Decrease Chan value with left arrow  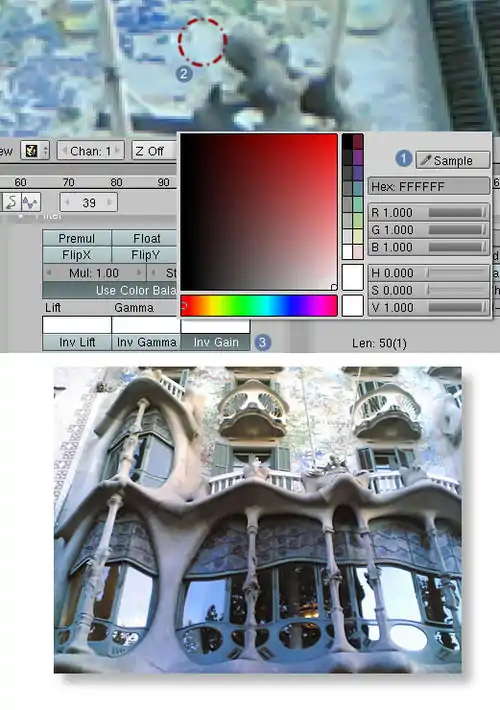point(64,151)
